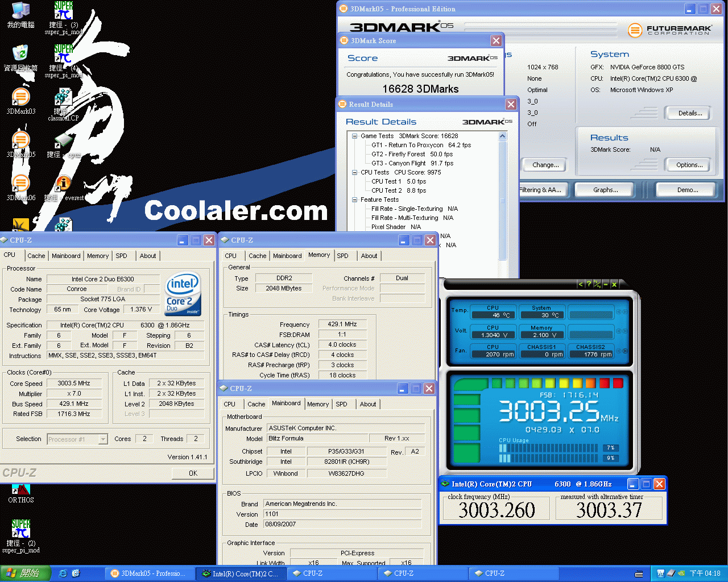Open the 我的電腦 desktop icon

[x=20, y=15]
